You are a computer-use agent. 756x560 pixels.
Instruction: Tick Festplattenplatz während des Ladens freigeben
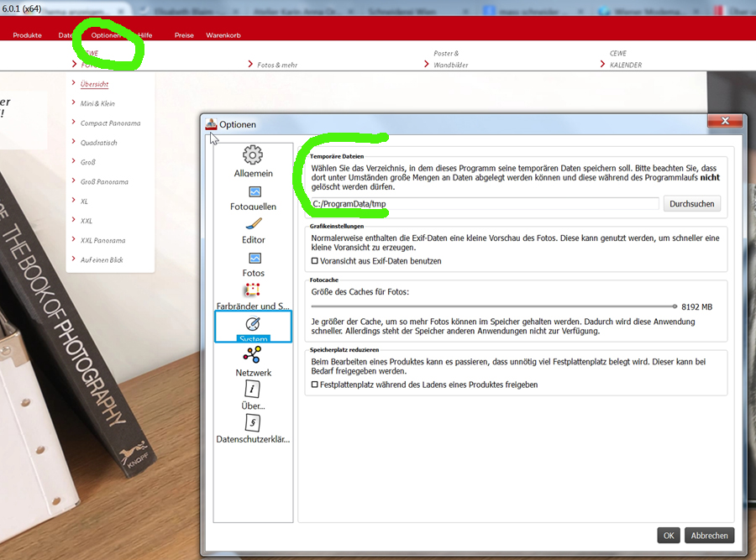[x=315, y=385]
